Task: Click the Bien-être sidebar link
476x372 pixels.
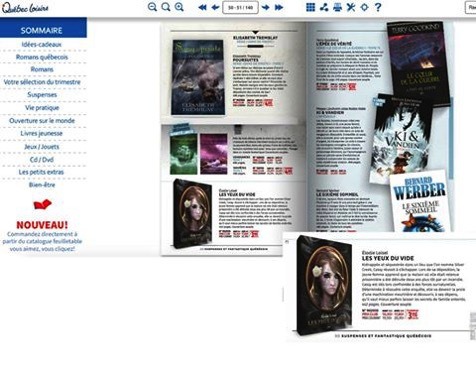Action: 42,185
